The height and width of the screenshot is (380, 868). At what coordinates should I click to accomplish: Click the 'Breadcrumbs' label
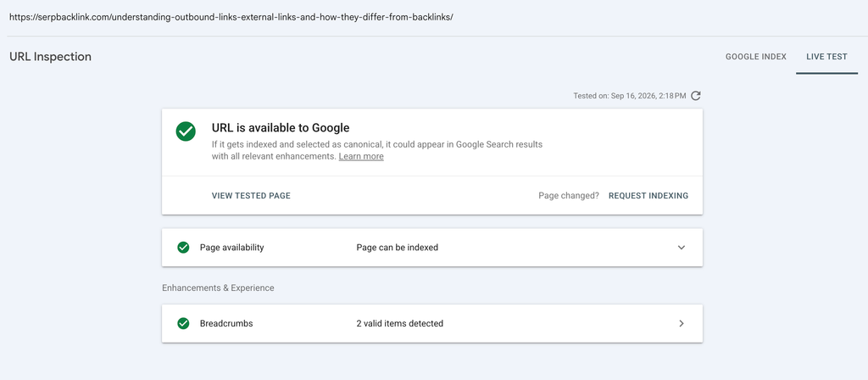point(226,323)
